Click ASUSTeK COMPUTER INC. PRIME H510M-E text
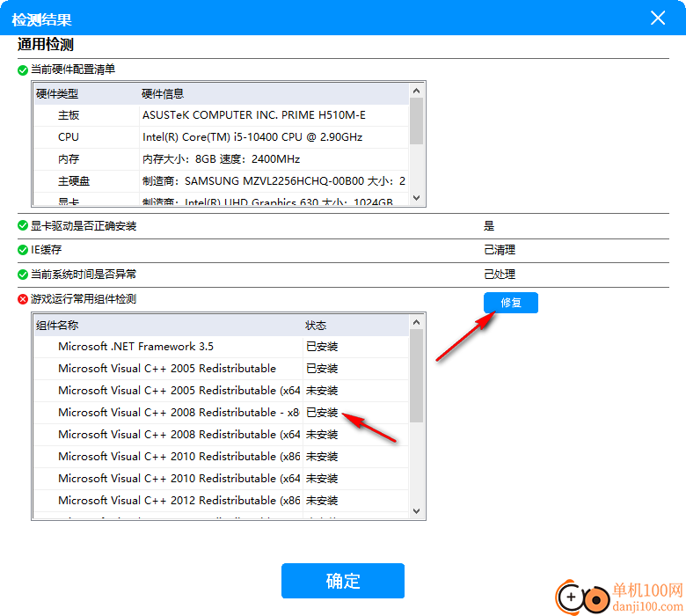This screenshot has height=616, width=686. 254,115
